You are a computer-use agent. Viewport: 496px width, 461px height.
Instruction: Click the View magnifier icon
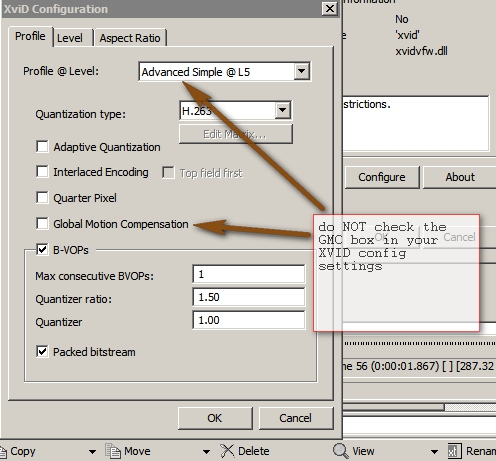click(341, 451)
